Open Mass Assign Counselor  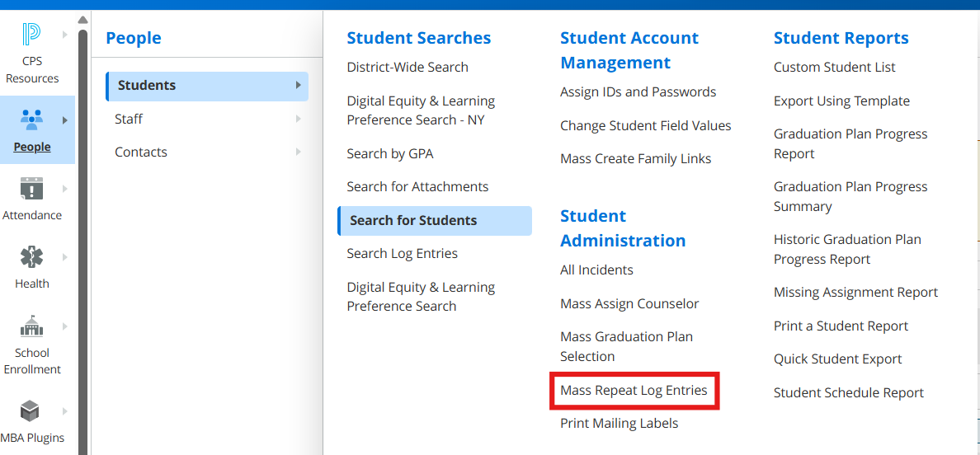(x=629, y=304)
